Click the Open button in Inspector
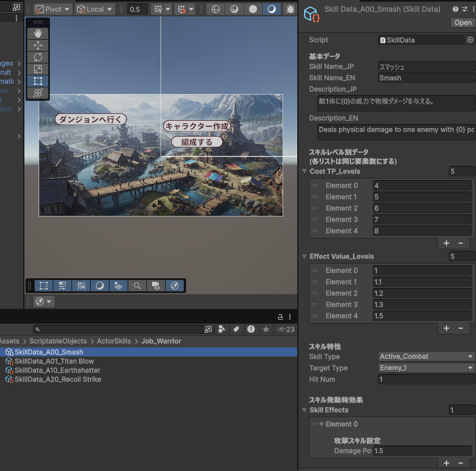Image resolution: width=476 pixels, height=471 pixels. tap(462, 23)
